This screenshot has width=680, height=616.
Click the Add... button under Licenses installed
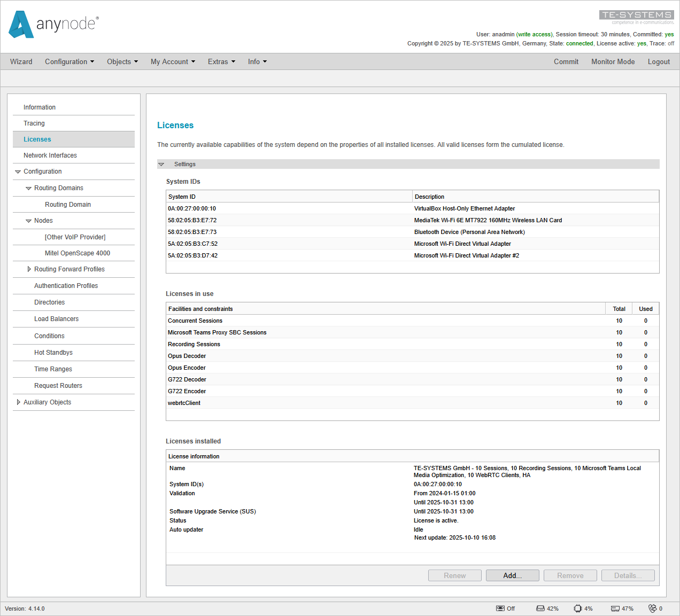pyautogui.click(x=512, y=575)
